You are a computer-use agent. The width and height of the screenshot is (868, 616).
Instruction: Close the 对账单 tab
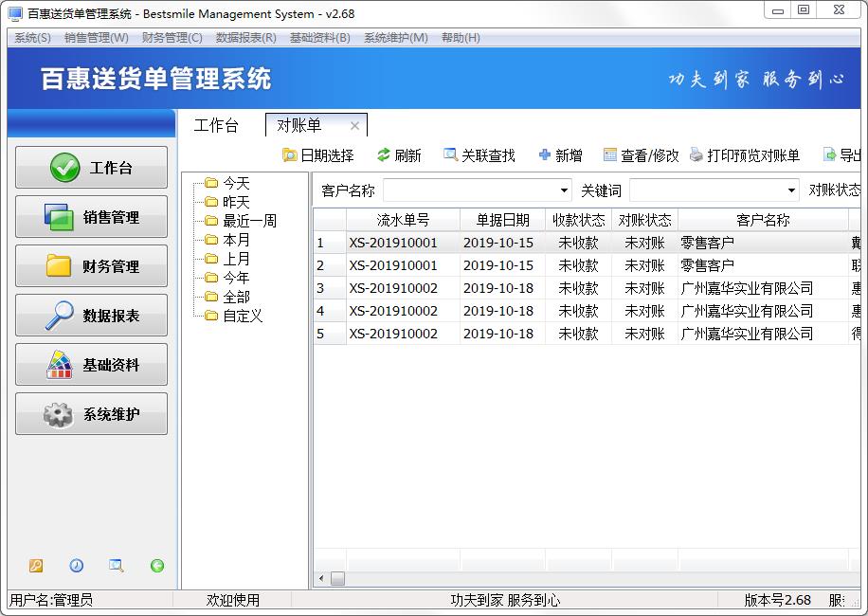coord(354,125)
